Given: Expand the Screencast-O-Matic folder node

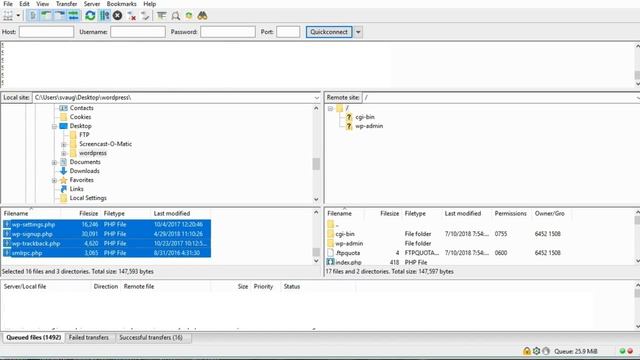Looking at the screenshot, I should click(x=64, y=144).
